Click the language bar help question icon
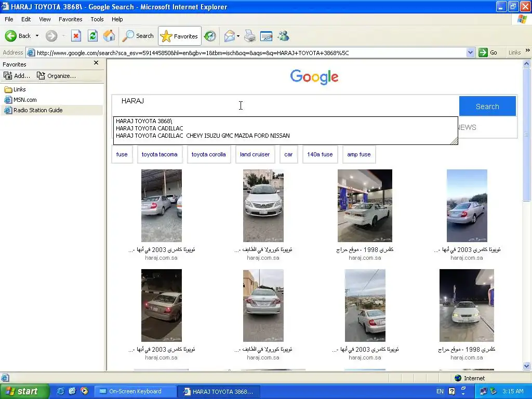 [451, 391]
